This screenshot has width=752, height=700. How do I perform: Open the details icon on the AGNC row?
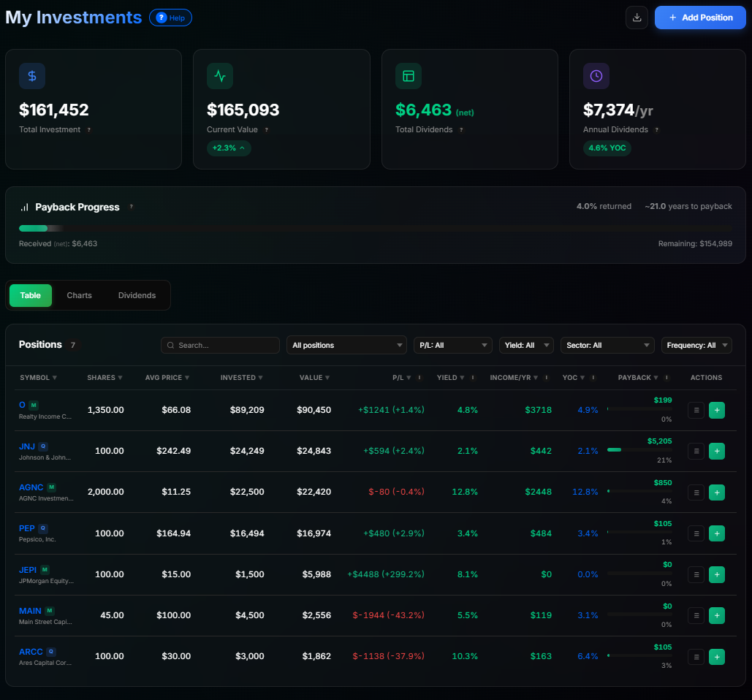[x=696, y=492]
